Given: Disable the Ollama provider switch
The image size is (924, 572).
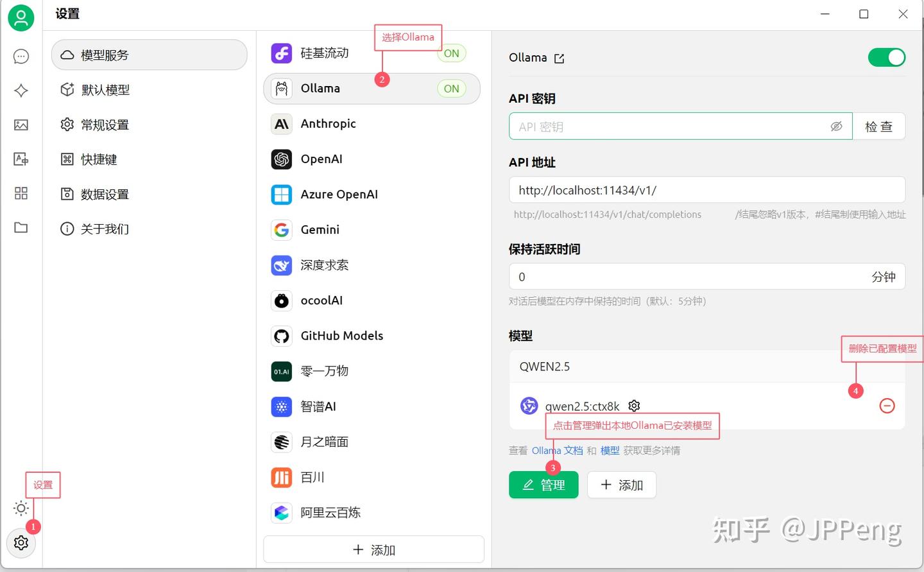Looking at the screenshot, I should [887, 58].
